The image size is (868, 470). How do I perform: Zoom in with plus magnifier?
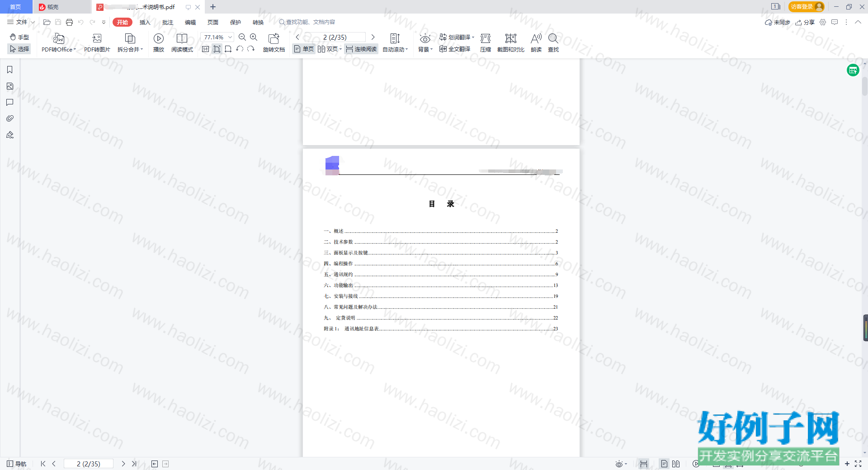(x=254, y=37)
